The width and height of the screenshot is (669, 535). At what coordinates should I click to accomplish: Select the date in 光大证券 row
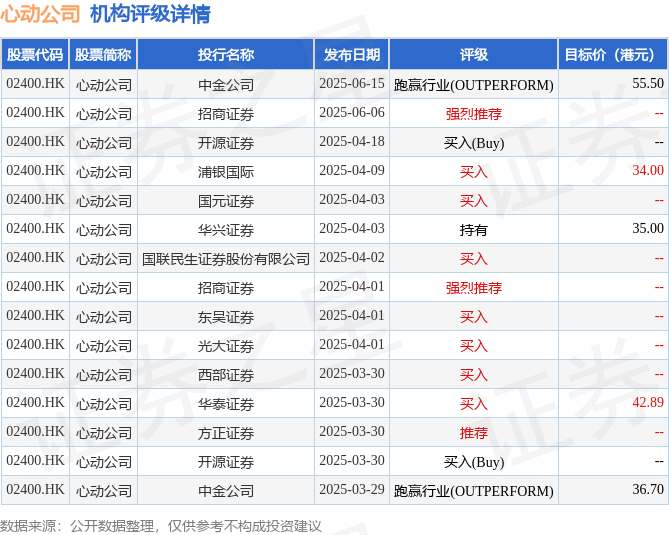click(x=352, y=345)
